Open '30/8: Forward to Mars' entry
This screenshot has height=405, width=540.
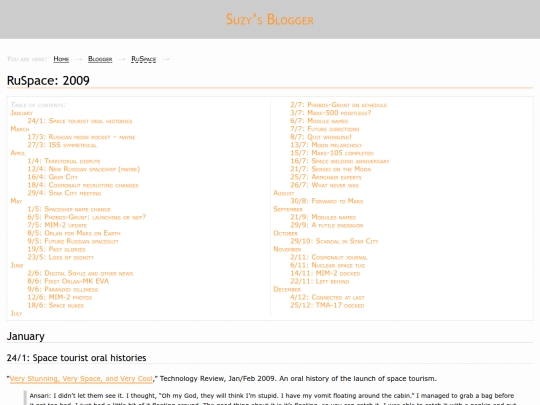pyautogui.click(x=326, y=201)
